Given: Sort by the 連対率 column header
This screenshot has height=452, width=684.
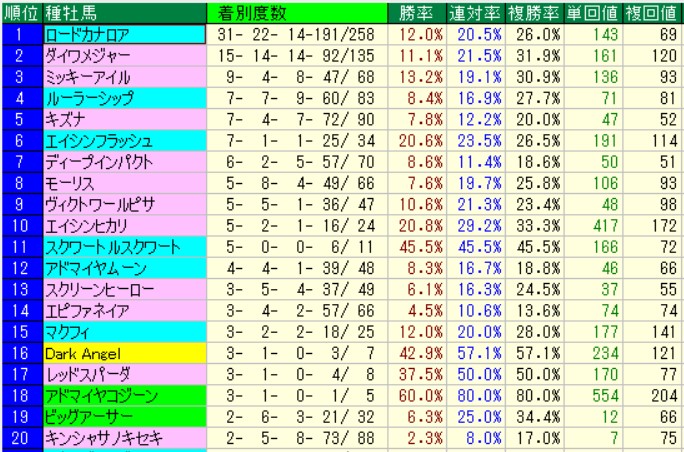Looking at the screenshot, I should pyautogui.click(x=475, y=13).
